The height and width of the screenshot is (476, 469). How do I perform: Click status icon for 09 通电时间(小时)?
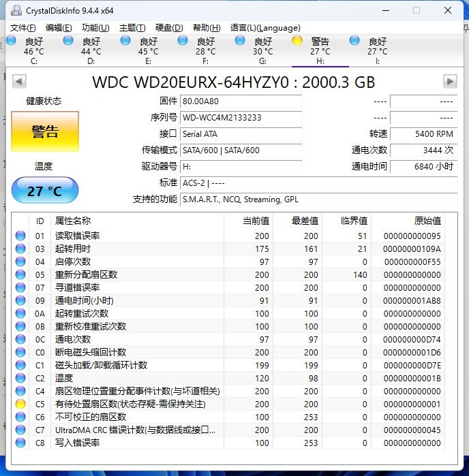coord(20,300)
